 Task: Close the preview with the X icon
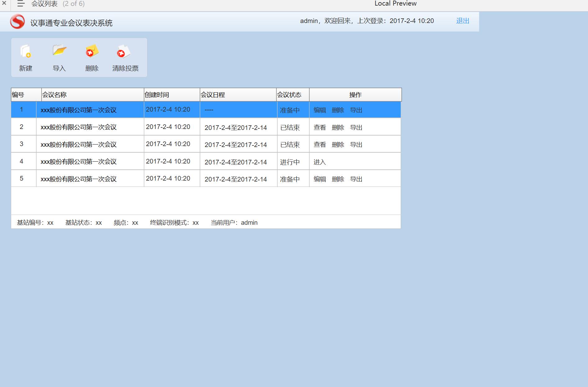click(4, 3)
